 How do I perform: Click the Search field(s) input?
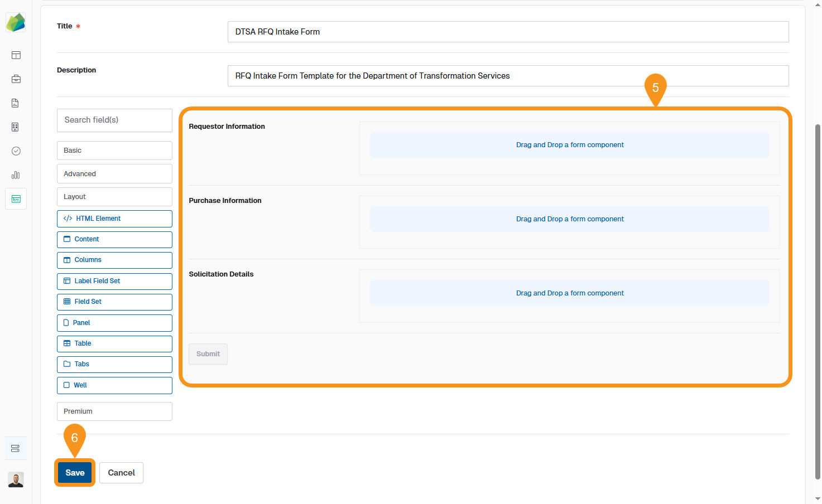coord(114,120)
